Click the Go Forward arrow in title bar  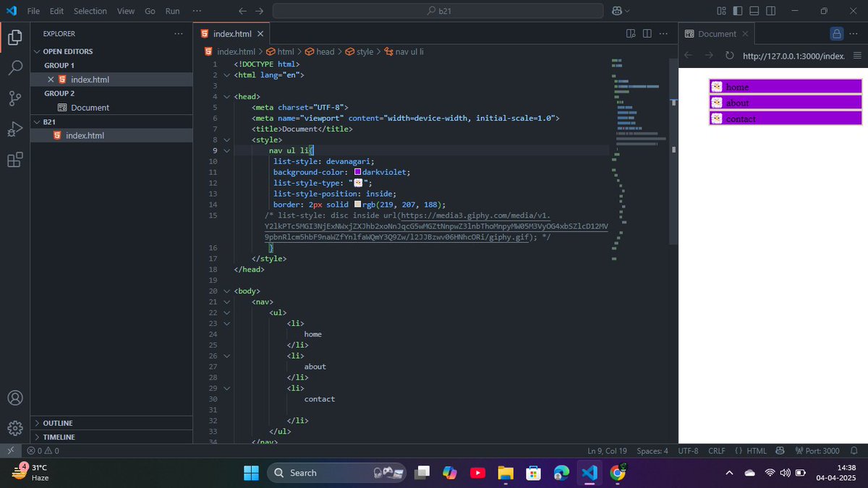259,11
